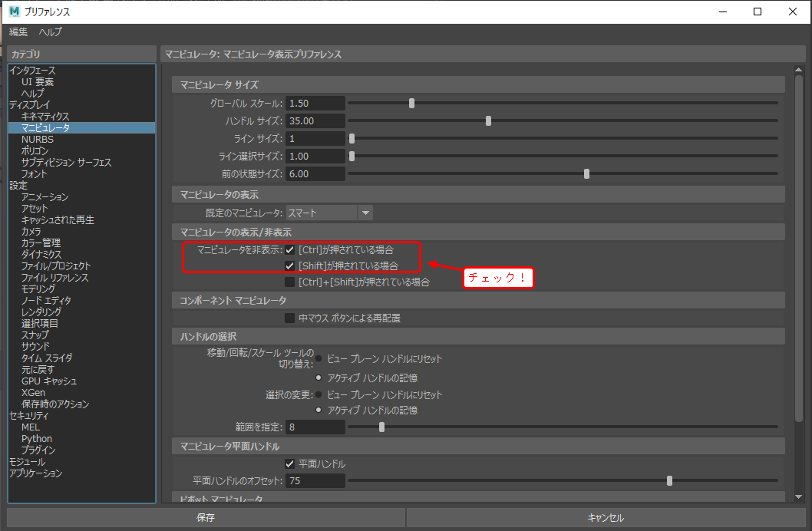
Task: Click ライン選択サイズ value field
Action: (315, 157)
